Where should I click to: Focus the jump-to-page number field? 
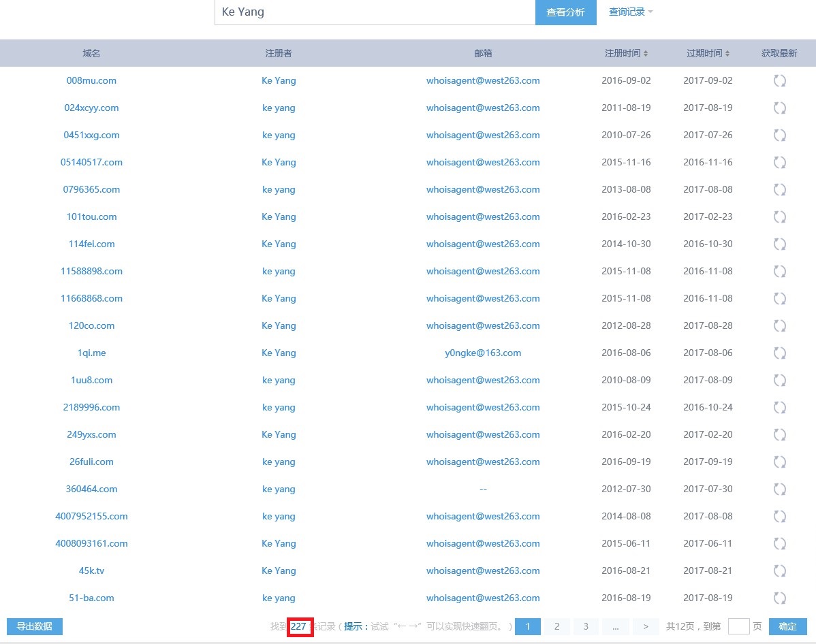[x=738, y=626]
